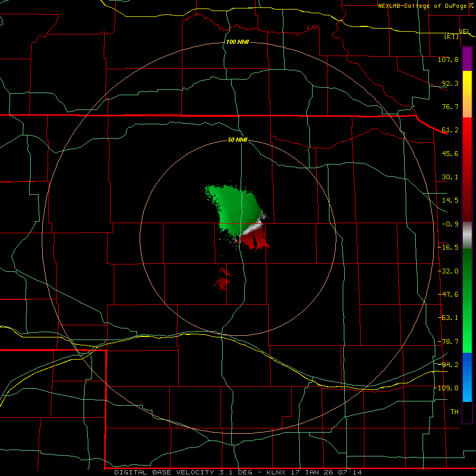This screenshot has height=476, width=476.
Task: Click the 92.3 legend value
Action: [450, 83]
